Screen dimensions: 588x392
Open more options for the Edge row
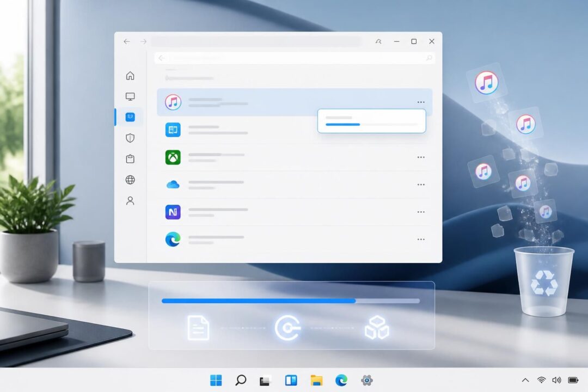[x=421, y=240]
